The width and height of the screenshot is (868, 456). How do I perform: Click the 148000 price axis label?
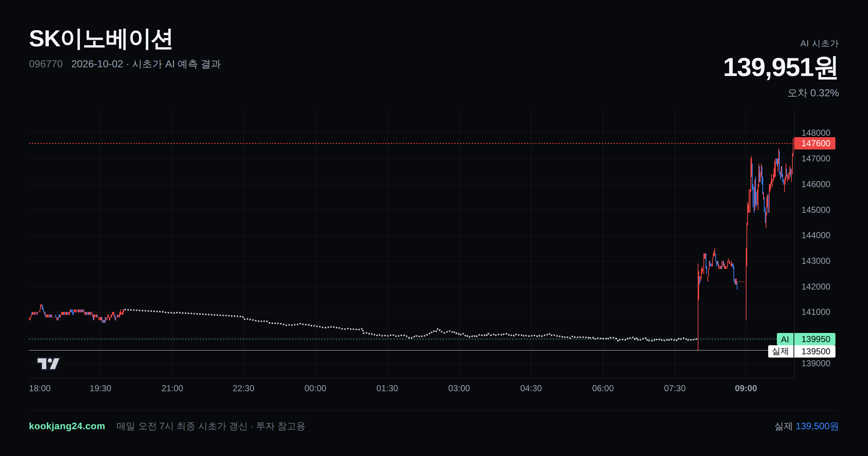816,133
